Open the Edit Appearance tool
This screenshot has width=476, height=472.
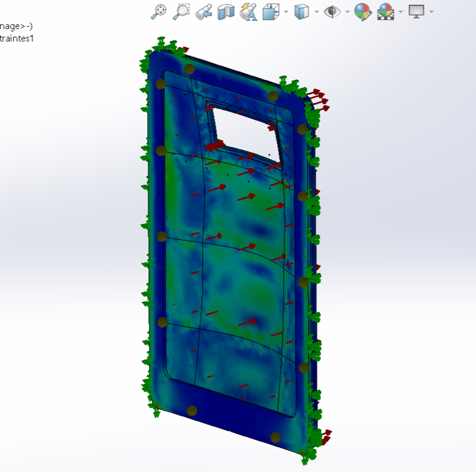click(x=363, y=12)
